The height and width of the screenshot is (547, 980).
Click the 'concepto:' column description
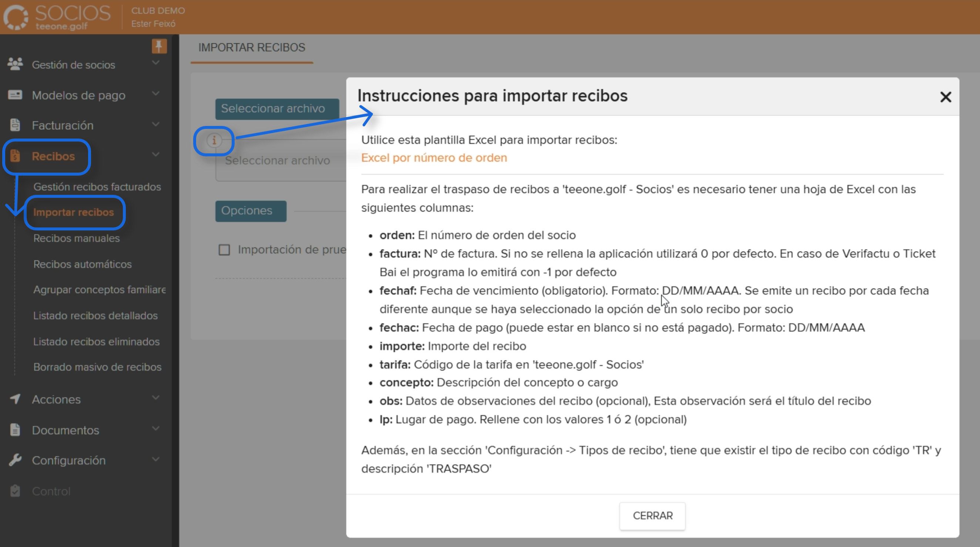click(x=499, y=382)
